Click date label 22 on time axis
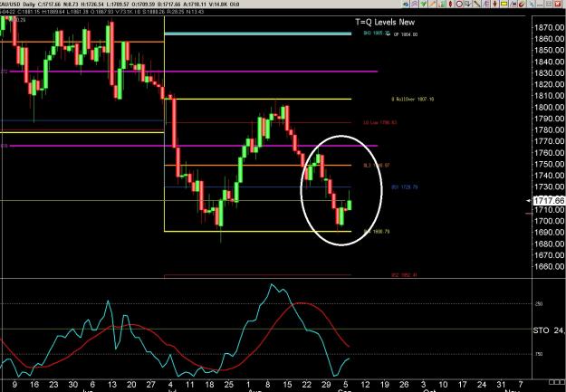This screenshot has width=566, height=392. (306, 385)
